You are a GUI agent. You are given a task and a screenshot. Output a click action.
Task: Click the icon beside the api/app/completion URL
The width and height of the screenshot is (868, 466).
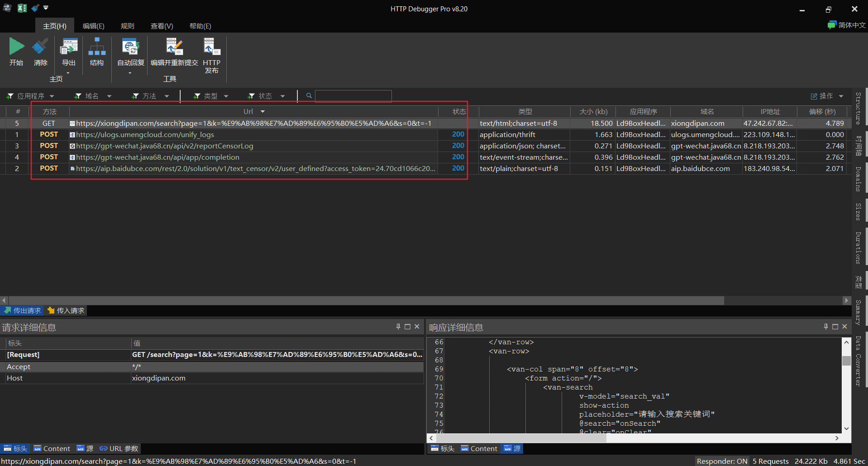coord(72,157)
